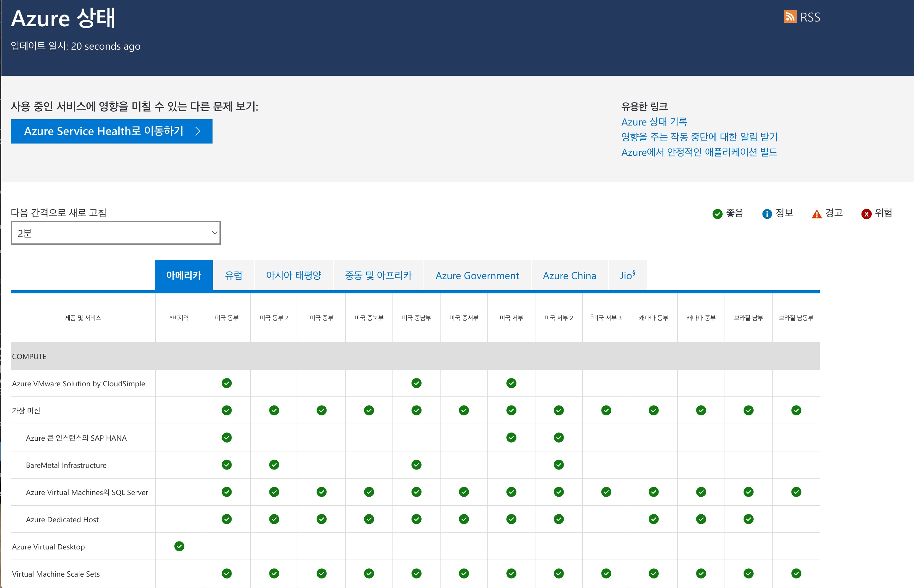This screenshot has height=588, width=914.
Task: Click the BareMetal Infrastructure row label
Action: tap(66, 465)
